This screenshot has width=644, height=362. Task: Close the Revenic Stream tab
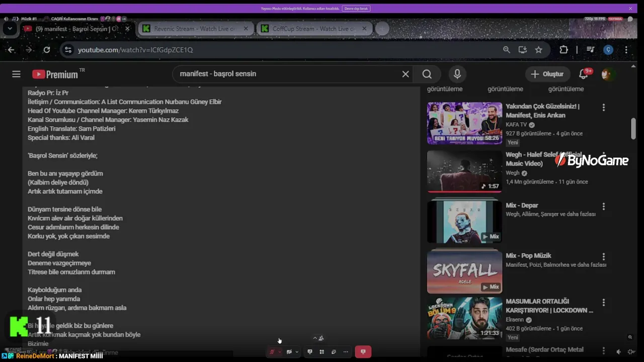click(x=246, y=29)
